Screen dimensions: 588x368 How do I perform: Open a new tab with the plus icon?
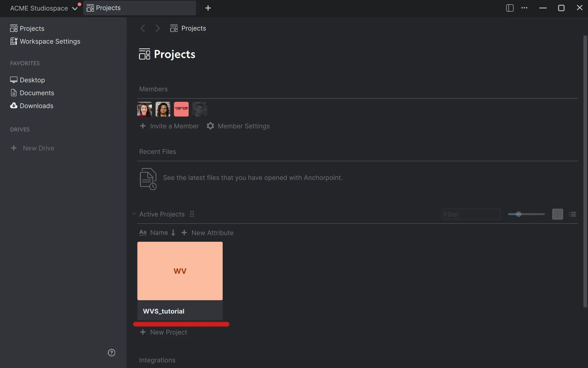click(208, 8)
